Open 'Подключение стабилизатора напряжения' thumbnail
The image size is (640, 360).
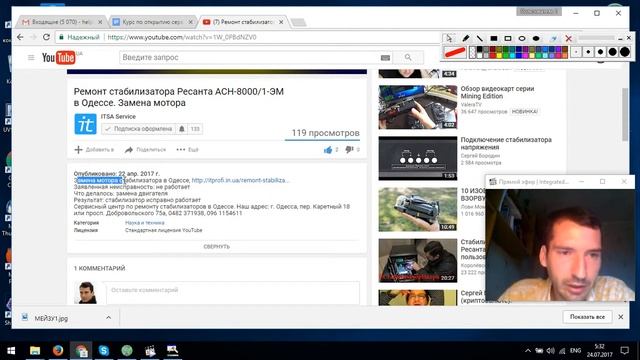(418, 158)
